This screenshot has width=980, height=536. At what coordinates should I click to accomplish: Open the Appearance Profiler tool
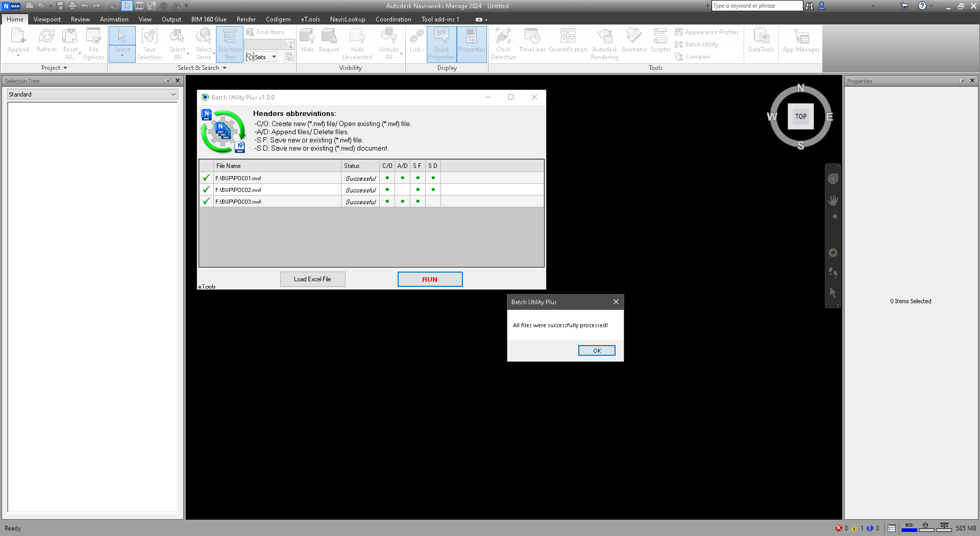click(707, 32)
